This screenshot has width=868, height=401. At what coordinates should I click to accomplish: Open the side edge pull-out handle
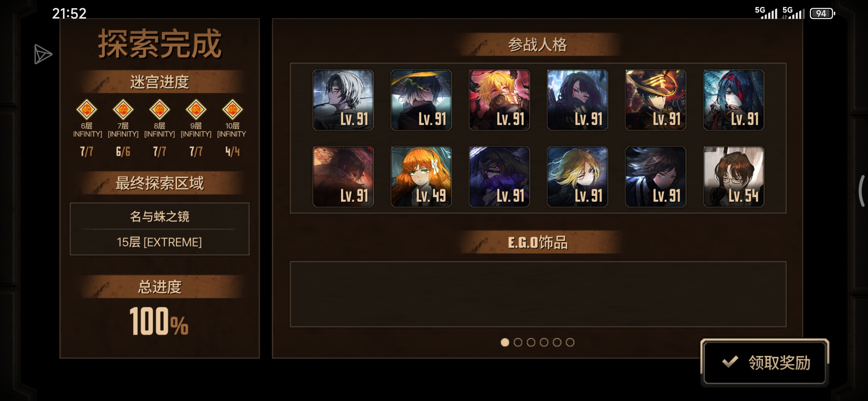(x=862, y=190)
